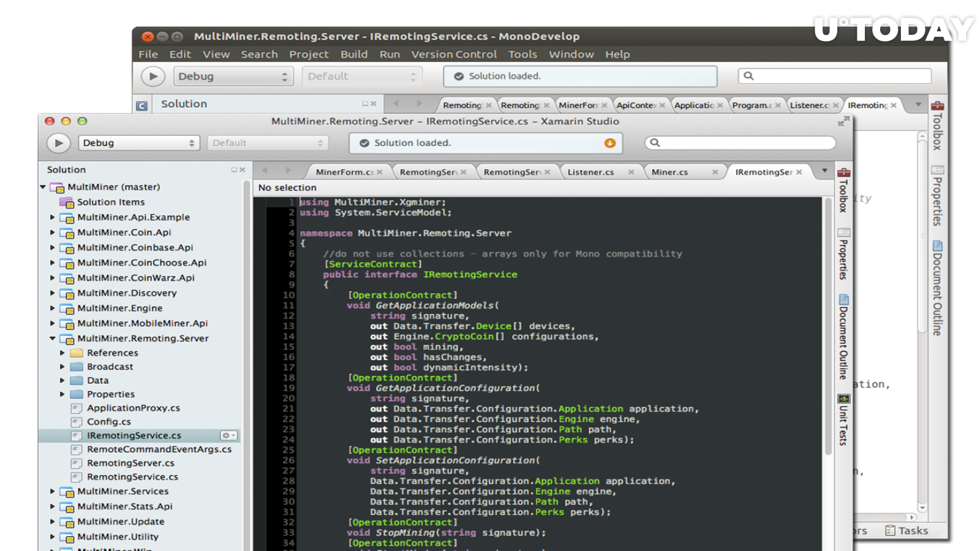Expand the References folder
The image size is (980, 551).
coord(62,353)
